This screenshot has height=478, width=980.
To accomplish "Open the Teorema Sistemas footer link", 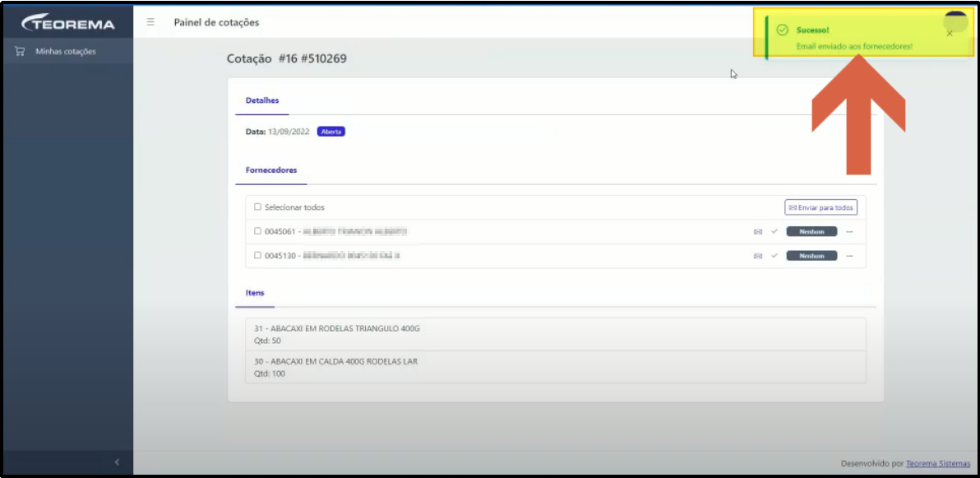I will click(x=938, y=464).
